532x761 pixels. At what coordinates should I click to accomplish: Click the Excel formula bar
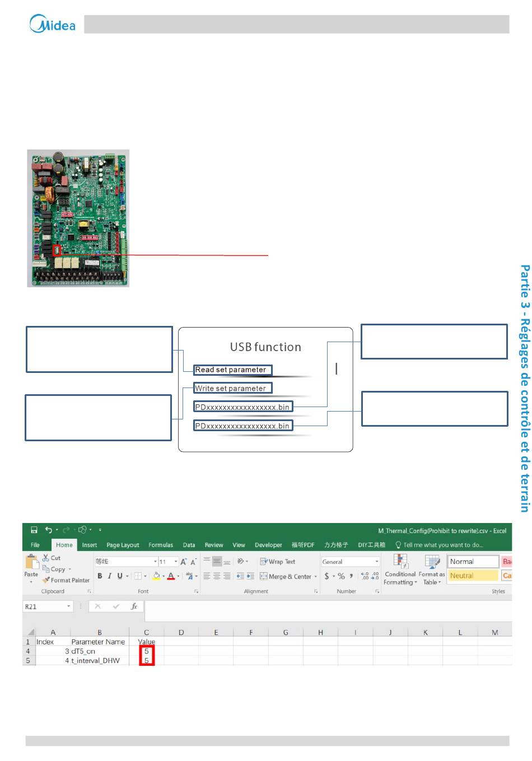pos(328,610)
